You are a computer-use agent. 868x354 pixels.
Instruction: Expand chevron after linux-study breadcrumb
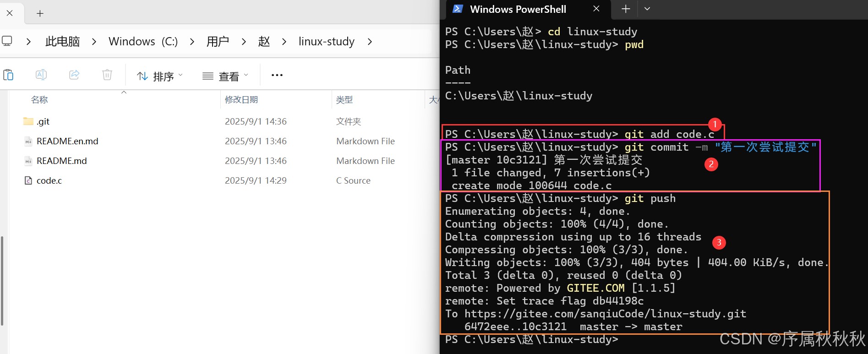point(370,42)
